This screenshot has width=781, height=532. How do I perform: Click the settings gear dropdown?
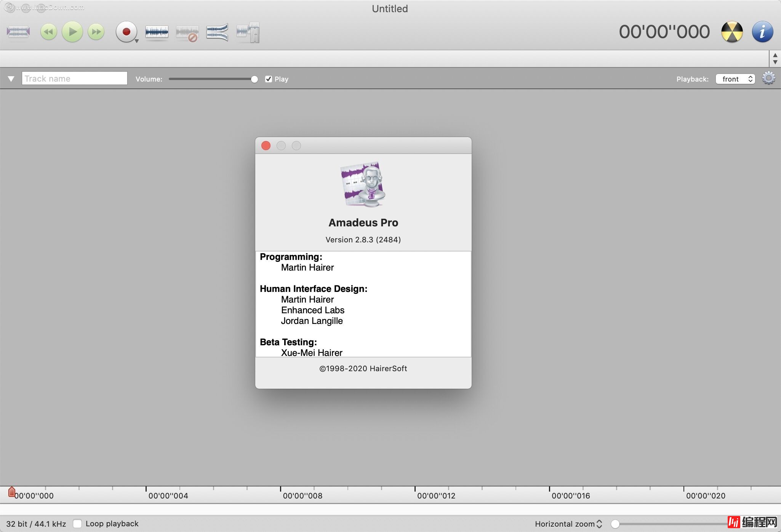pos(768,78)
